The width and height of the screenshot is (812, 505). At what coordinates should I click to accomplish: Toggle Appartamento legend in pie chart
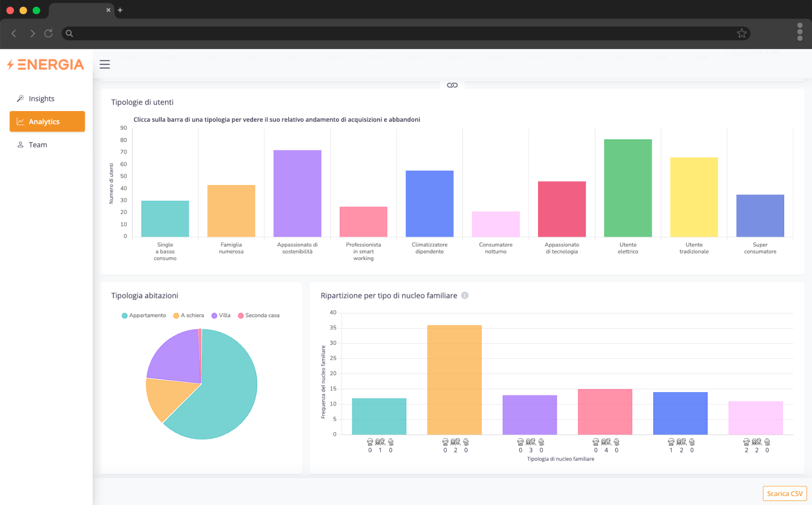tap(143, 316)
